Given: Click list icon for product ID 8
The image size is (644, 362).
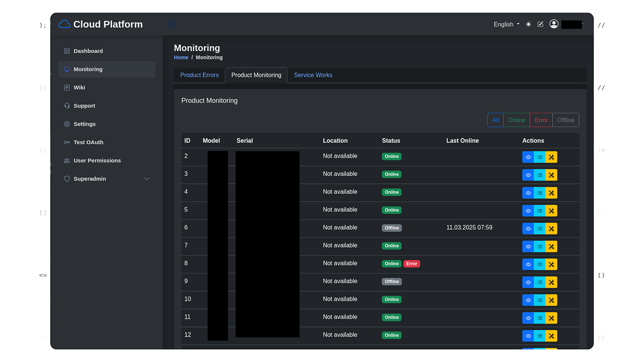Looking at the screenshot, I should pyautogui.click(x=540, y=265).
